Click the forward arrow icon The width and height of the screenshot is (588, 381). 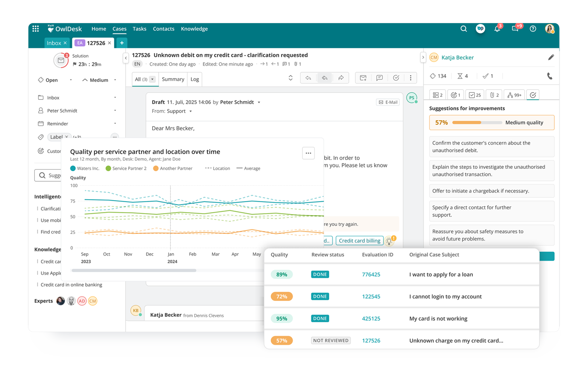pyautogui.click(x=341, y=78)
